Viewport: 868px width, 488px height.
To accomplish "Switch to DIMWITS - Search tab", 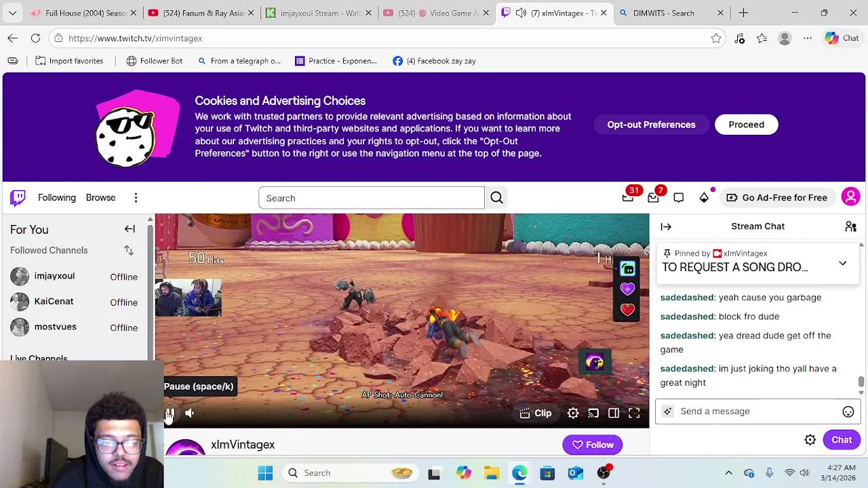I will point(671,13).
